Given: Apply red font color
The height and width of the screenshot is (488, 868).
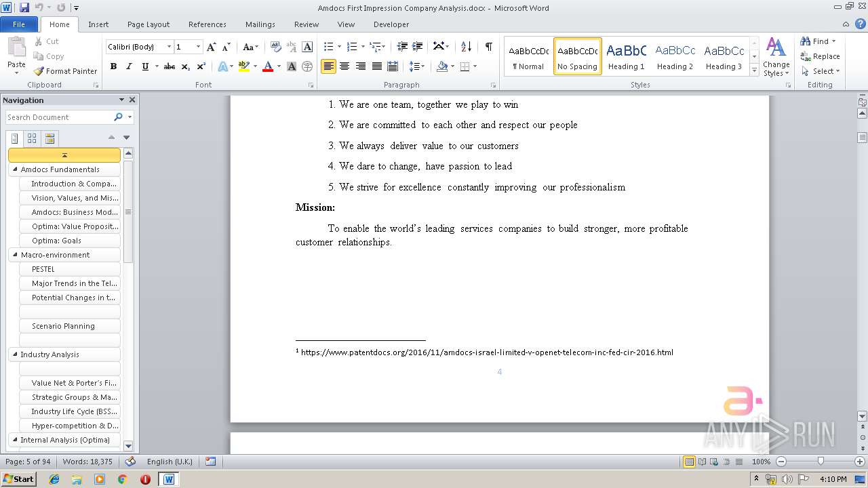Looking at the screenshot, I should (x=268, y=66).
